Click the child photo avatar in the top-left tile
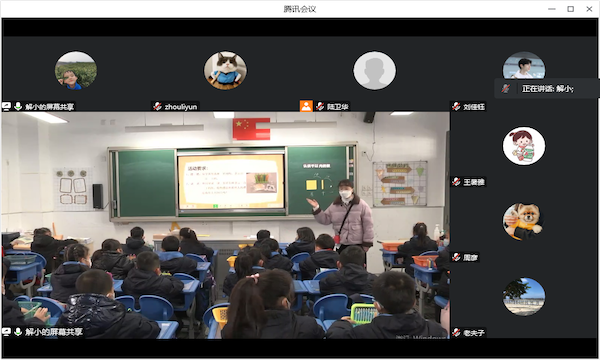600x360 pixels. point(76,71)
